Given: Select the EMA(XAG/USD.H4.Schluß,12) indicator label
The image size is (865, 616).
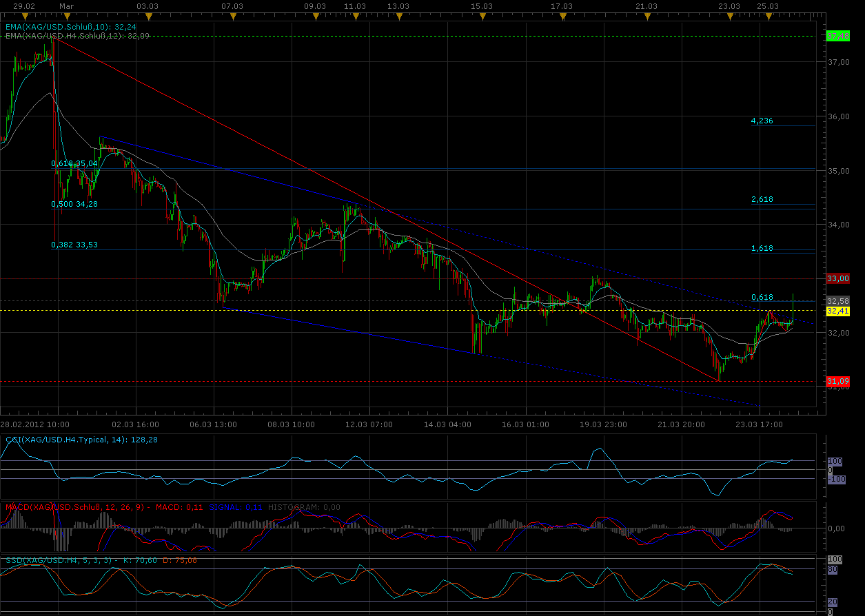Looking at the screenshot, I should (78, 35).
